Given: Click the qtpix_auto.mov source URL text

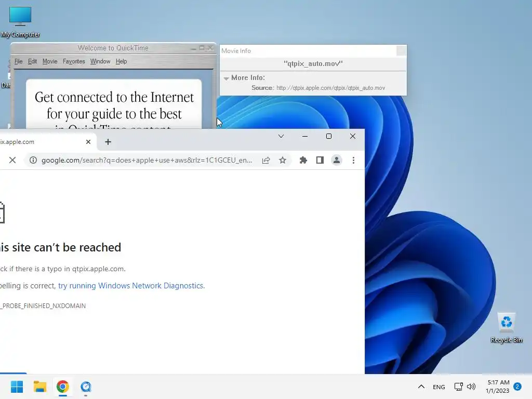Looking at the screenshot, I should point(330,88).
